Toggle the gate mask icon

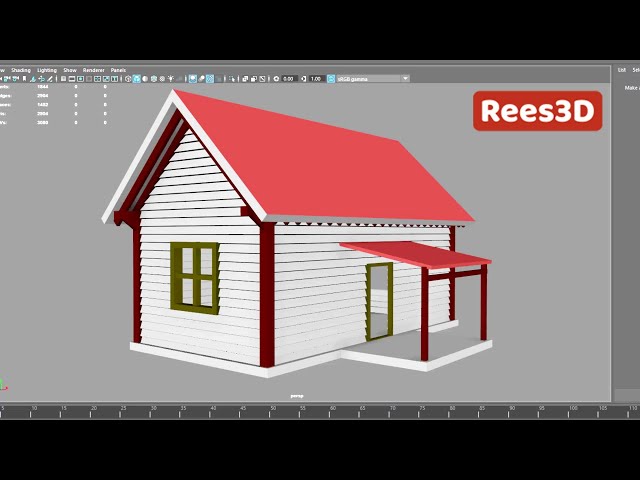(x=89, y=78)
